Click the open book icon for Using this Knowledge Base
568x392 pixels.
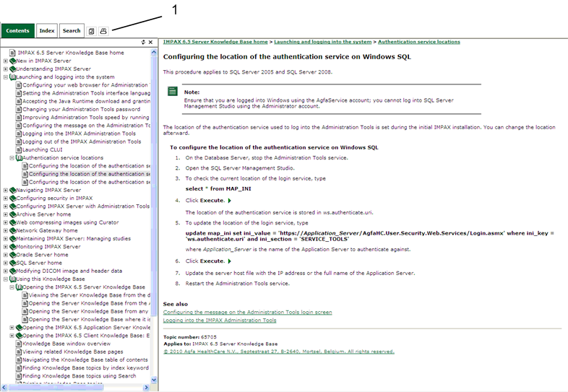[x=13, y=279]
